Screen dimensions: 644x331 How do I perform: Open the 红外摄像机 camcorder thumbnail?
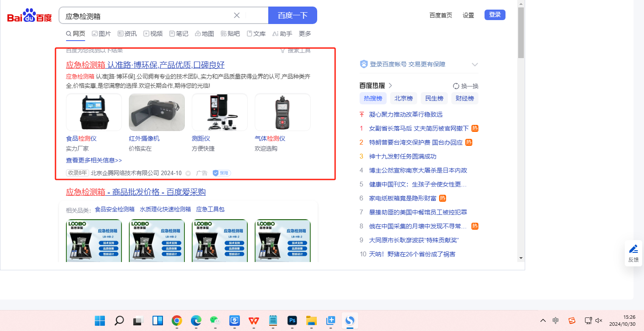point(157,112)
